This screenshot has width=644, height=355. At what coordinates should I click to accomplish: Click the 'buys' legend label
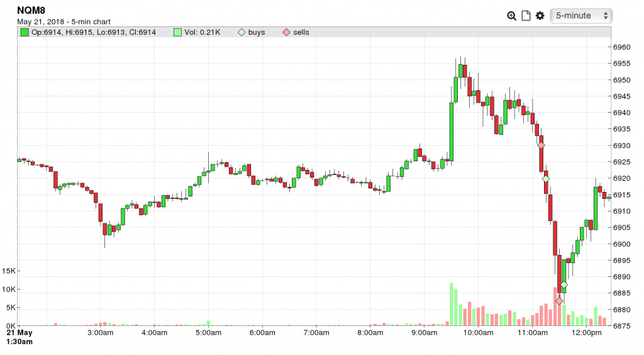pyautogui.click(x=257, y=33)
